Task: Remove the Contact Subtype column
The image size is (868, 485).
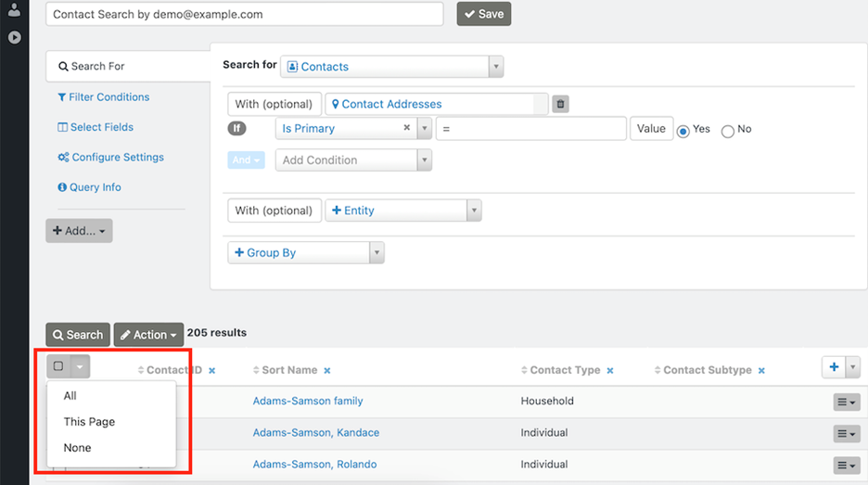Action: 761,371
